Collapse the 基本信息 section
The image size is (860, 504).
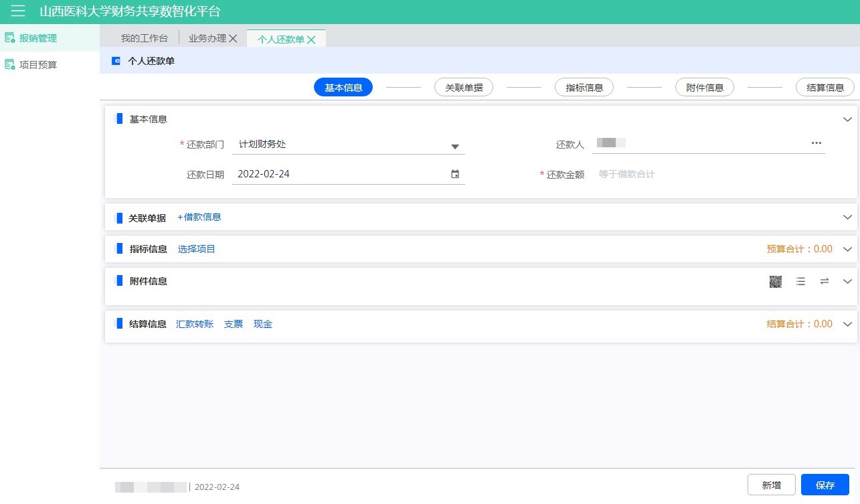847,119
